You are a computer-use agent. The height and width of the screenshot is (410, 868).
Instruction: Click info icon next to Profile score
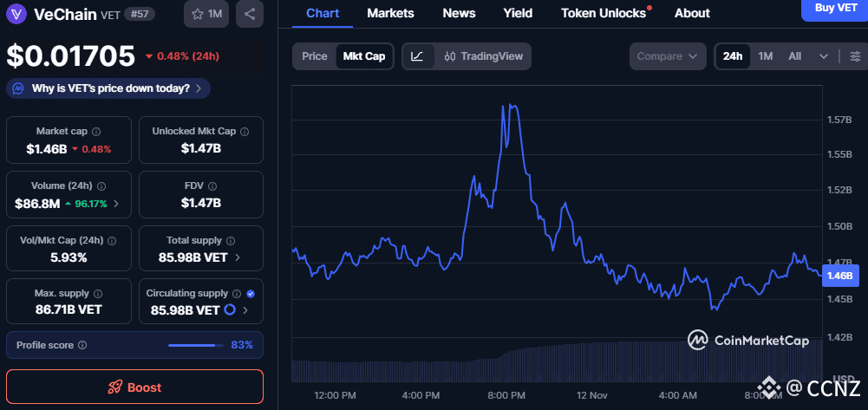pos(82,345)
